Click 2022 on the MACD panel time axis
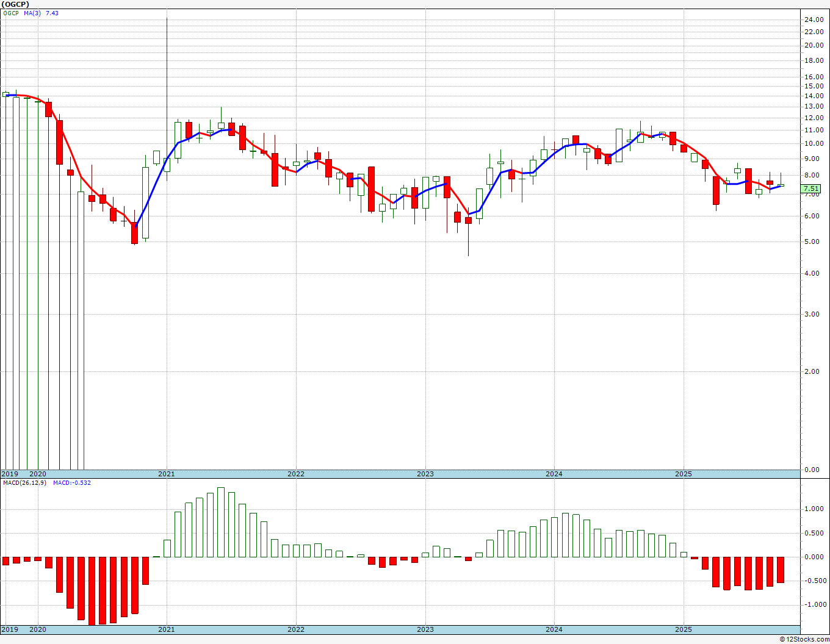Image resolution: width=830 pixels, height=644 pixels. click(296, 629)
